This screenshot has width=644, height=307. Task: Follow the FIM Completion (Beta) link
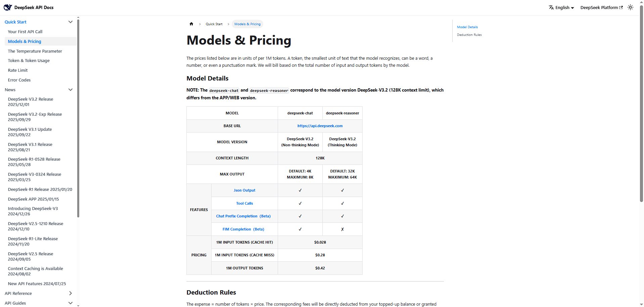243,229
